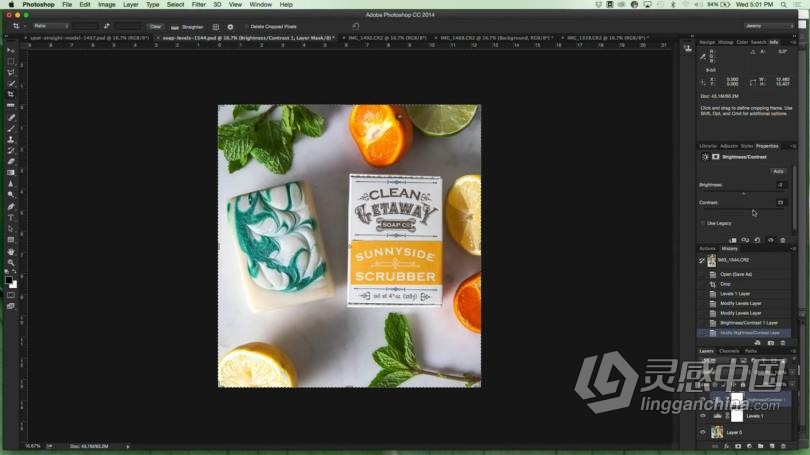Open the status bar info arrow
Screen dimensions: 810x455
pyautogui.click(x=128, y=446)
